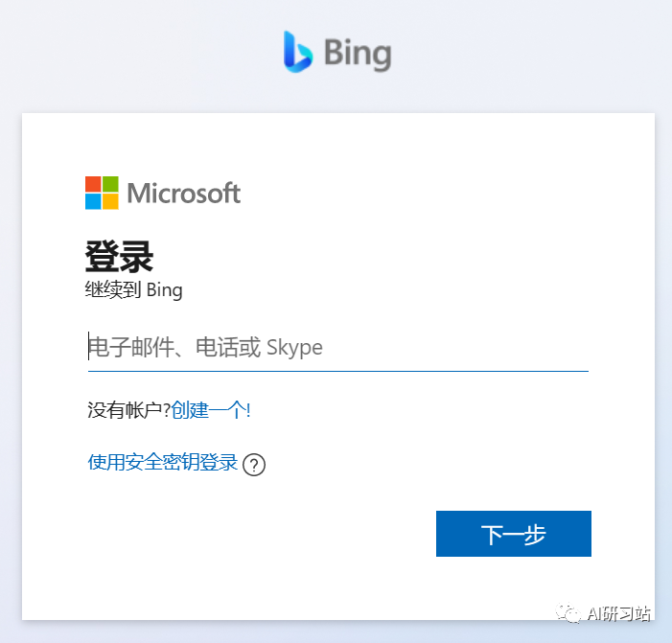Click the AI研习站 watermark text
This screenshot has height=643, width=672.
point(619,613)
